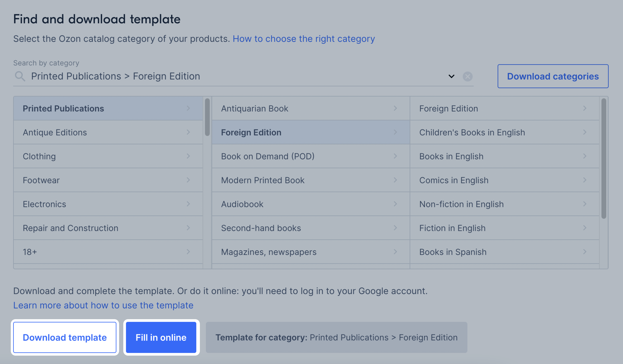Image resolution: width=623 pixels, height=364 pixels.
Task: Clear the category search field
Action: (467, 76)
